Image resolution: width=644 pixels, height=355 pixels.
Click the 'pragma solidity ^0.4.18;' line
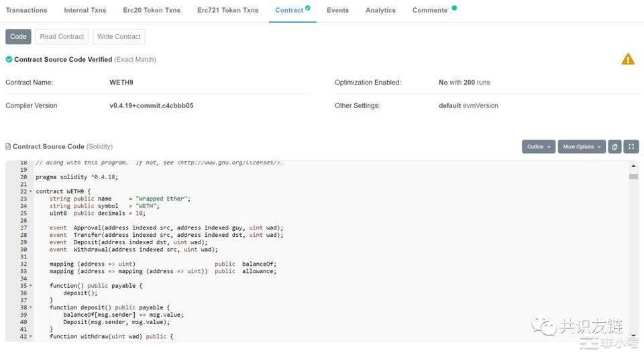tap(76, 177)
